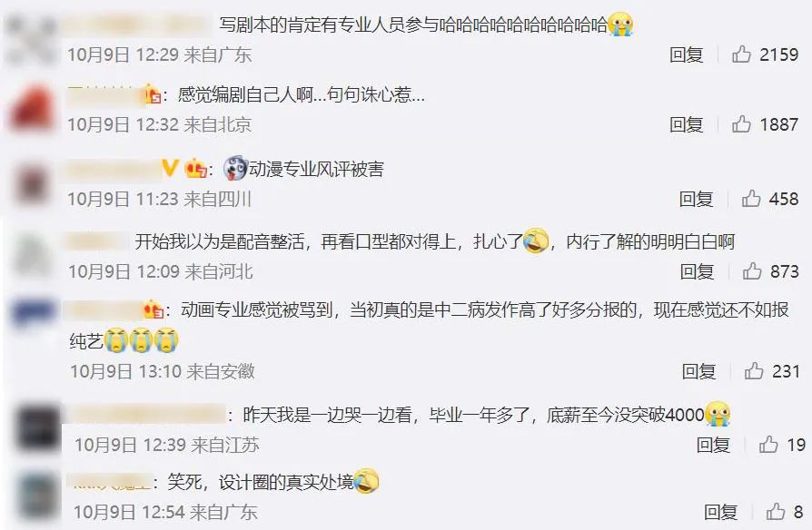Click the membership crown badge beside the V
Screen dimensions: 812x530
196,169
